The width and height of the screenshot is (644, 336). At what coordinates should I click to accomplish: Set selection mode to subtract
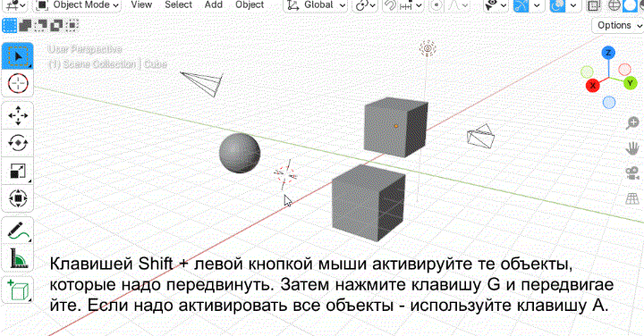pyautogui.click(x=40, y=25)
